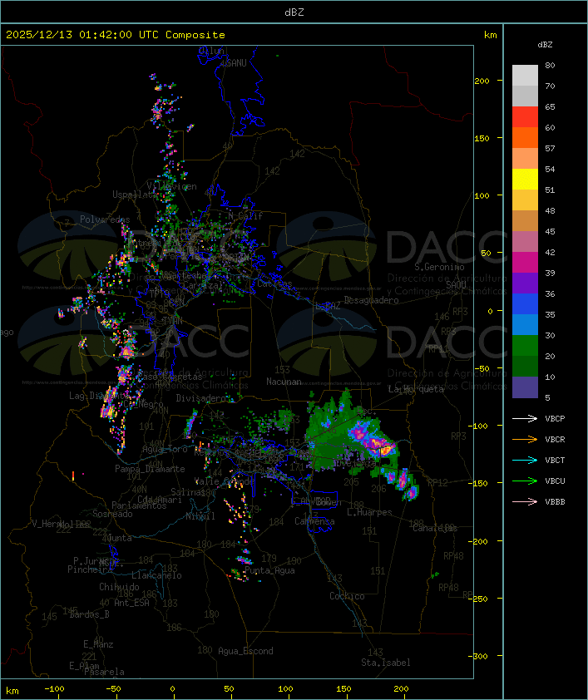Click the Salinas place label
This screenshot has width=588, height=700.
click(x=188, y=491)
